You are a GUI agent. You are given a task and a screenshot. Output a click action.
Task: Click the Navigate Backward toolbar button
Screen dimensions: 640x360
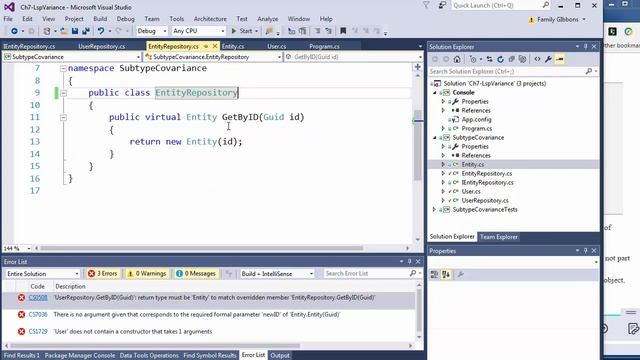click(x=14, y=31)
